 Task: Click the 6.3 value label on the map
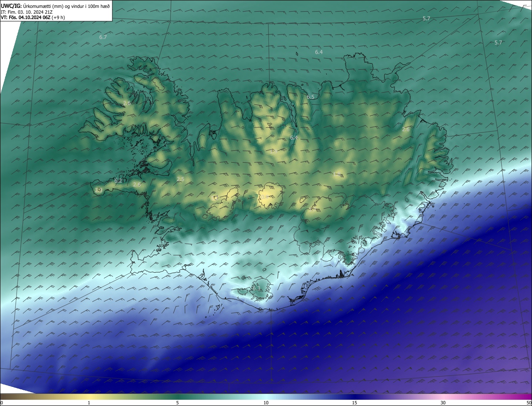(256, 288)
